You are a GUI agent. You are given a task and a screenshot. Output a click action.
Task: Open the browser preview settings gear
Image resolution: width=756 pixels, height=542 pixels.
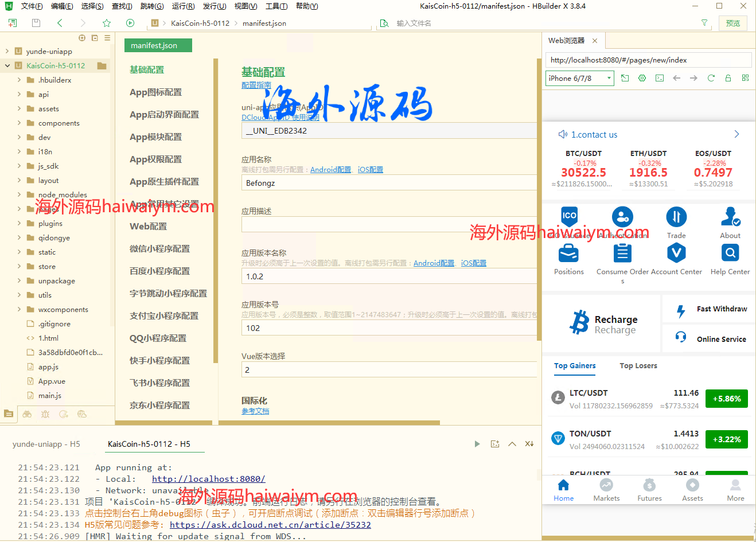[642, 78]
